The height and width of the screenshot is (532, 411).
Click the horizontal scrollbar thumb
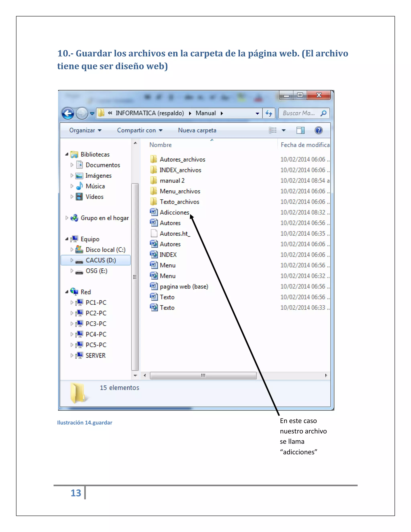pos(203,375)
